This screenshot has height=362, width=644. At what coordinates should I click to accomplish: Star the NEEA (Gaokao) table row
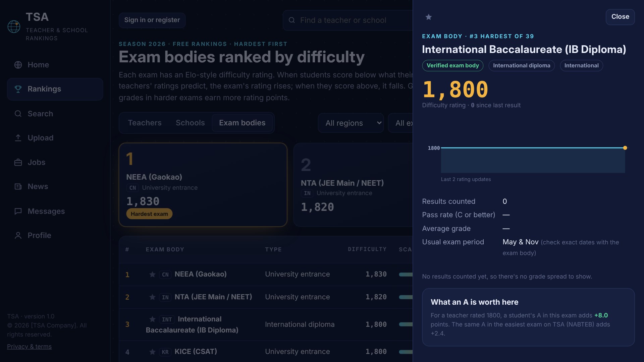152,275
